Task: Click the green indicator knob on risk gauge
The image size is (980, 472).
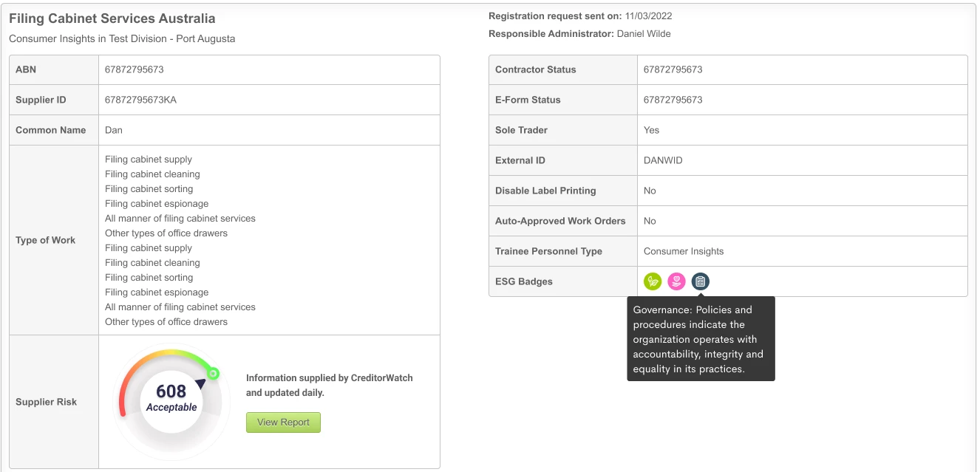Action: click(x=214, y=374)
